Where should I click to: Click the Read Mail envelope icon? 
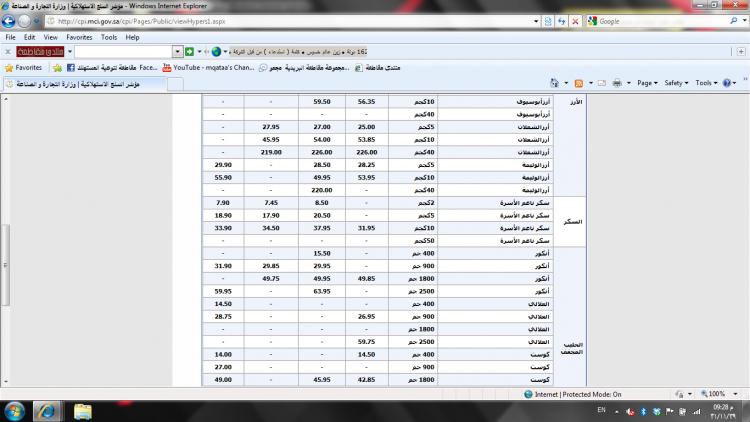[x=602, y=83]
